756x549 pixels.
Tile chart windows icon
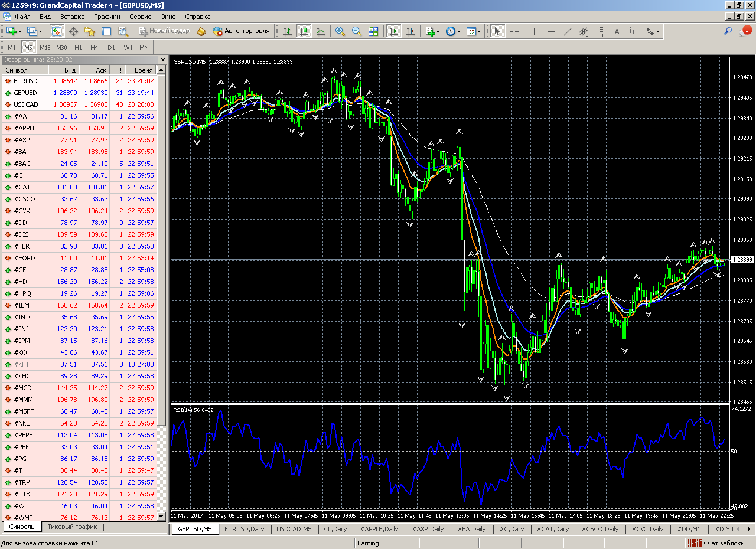pos(373,31)
